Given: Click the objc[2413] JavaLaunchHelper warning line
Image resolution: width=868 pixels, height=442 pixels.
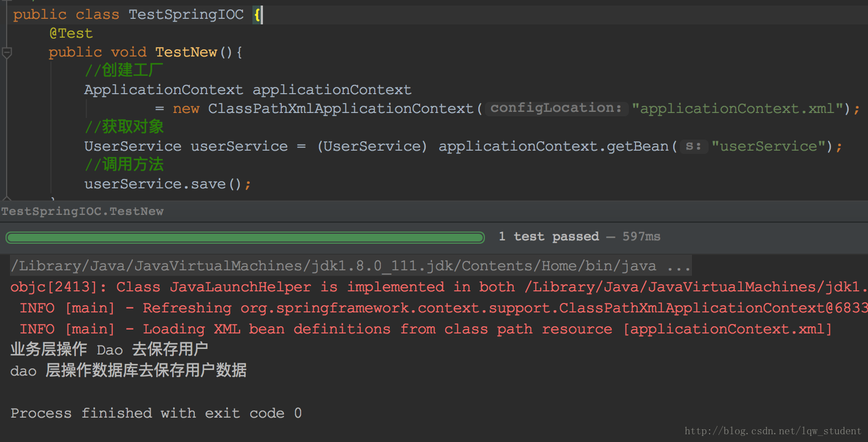Looking at the screenshot, I should coord(439,287).
